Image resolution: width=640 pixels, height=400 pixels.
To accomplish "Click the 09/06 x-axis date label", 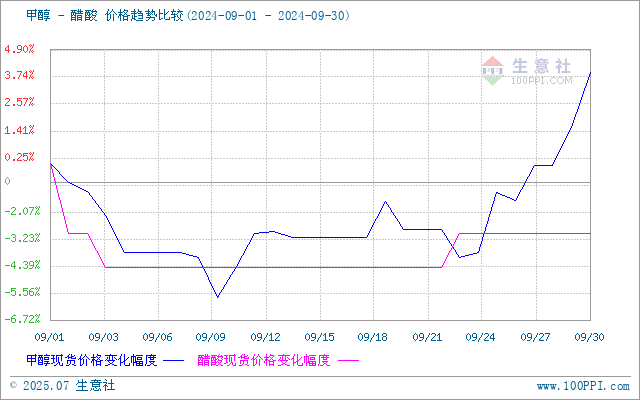I will [158, 337].
